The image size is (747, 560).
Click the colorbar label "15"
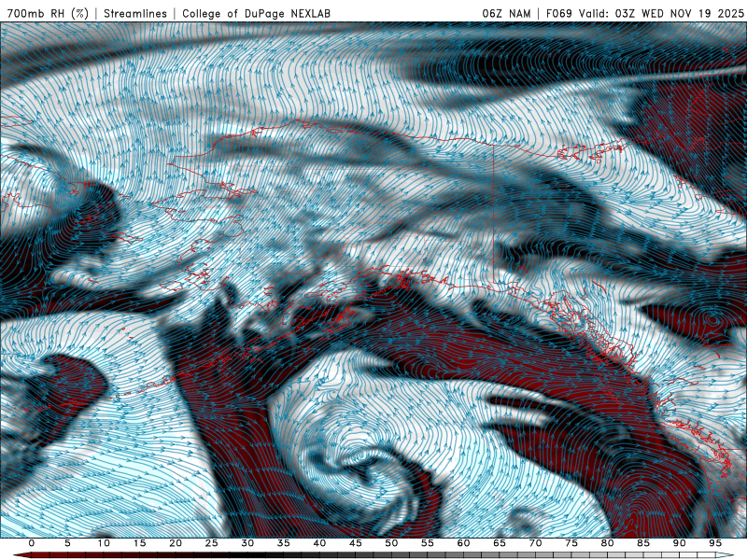[139, 543]
